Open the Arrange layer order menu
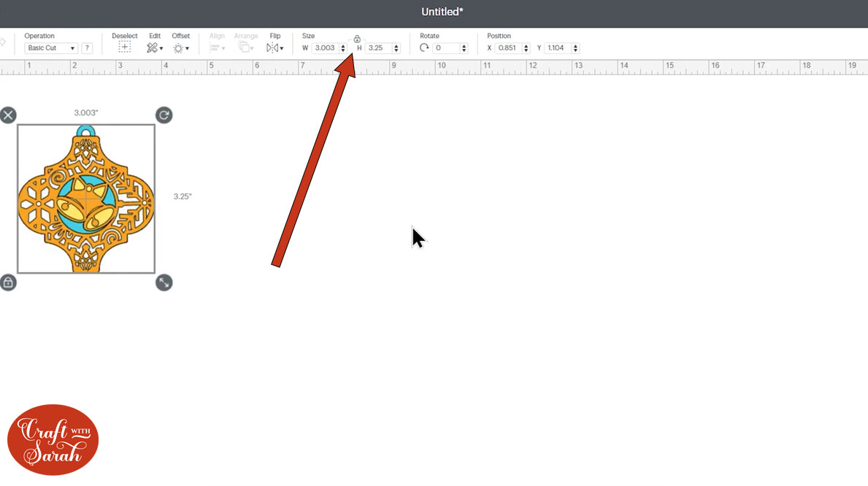 coord(246,48)
